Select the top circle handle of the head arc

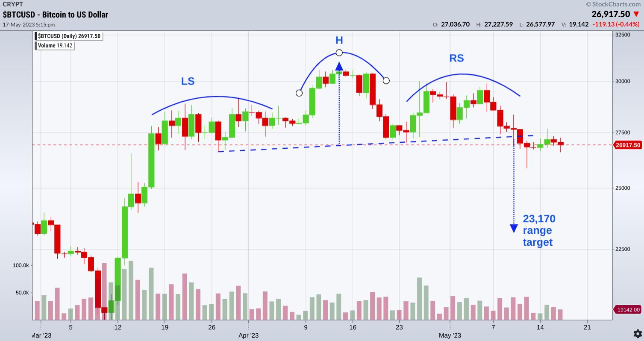click(x=339, y=53)
